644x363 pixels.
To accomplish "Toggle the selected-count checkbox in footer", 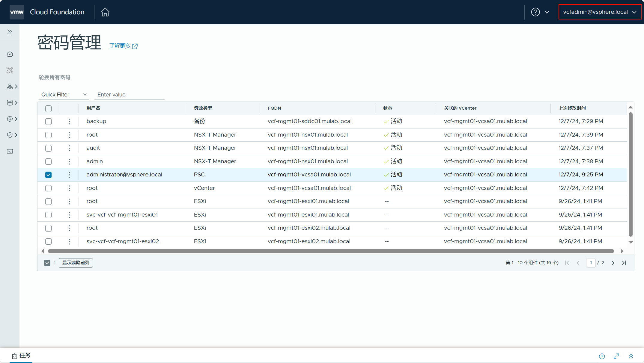I will (x=47, y=263).
